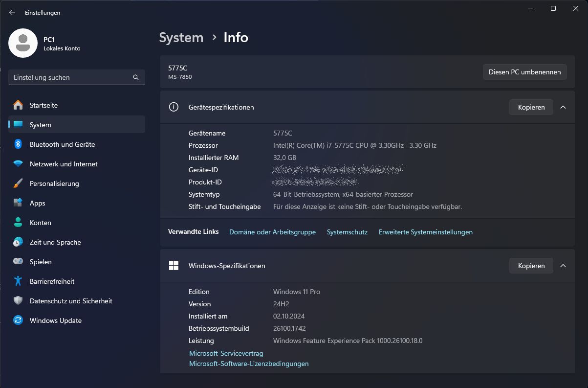The image size is (588, 388).
Task: Open Microsoft-Software-Lizenzbedingungen link
Action: pos(249,364)
